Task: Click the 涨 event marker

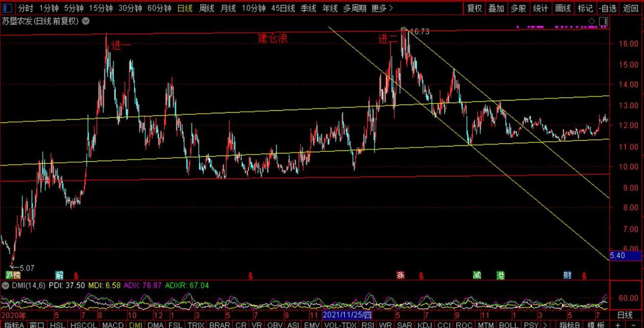Action: pos(400,275)
